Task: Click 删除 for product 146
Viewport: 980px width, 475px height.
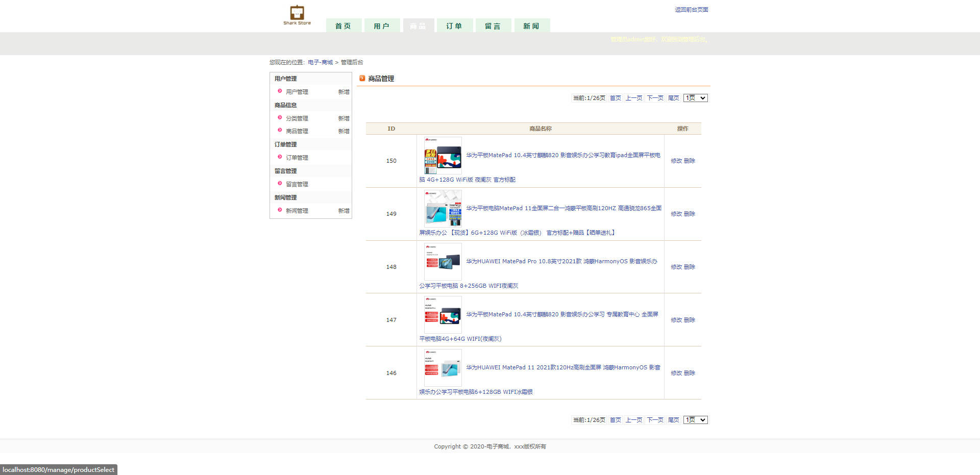Action: coord(690,373)
